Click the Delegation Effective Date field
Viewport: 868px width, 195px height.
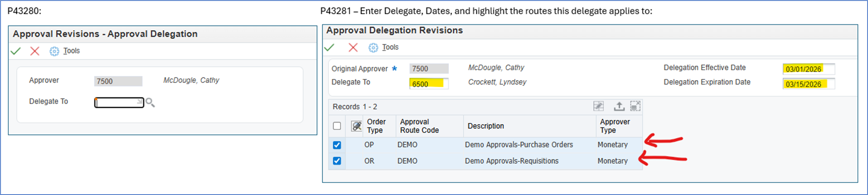tap(808, 69)
